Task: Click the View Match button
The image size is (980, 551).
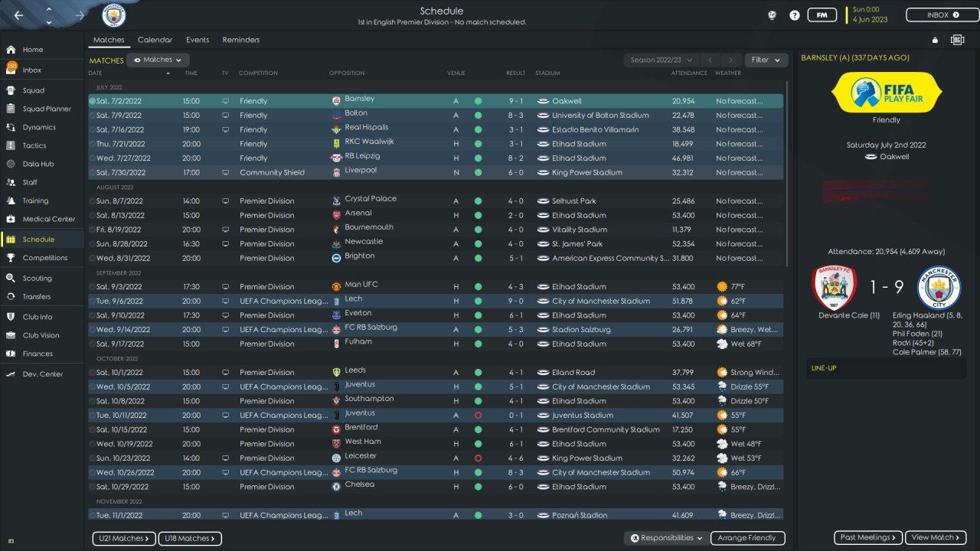Action: pyautogui.click(x=936, y=538)
